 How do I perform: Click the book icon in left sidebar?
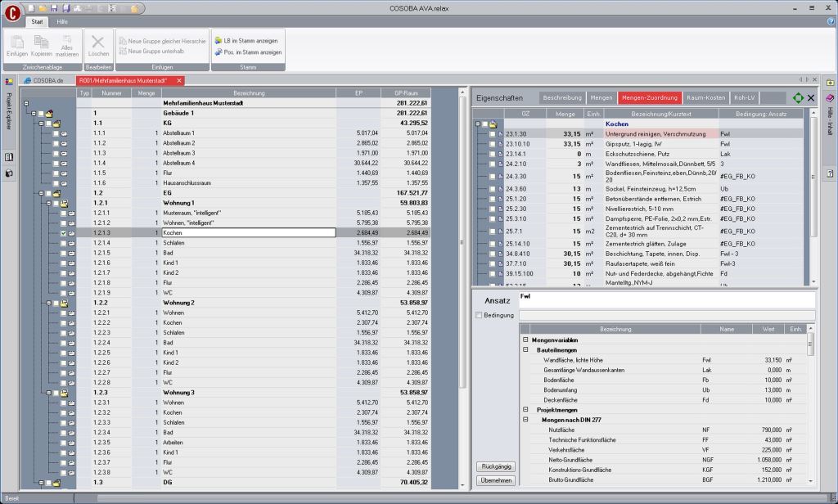(9, 156)
